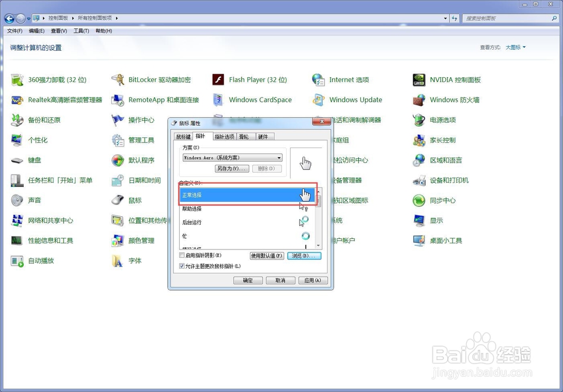Open 查看(V) menu
This screenshot has height=392, width=563.
pyautogui.click(x=59, y=31)
